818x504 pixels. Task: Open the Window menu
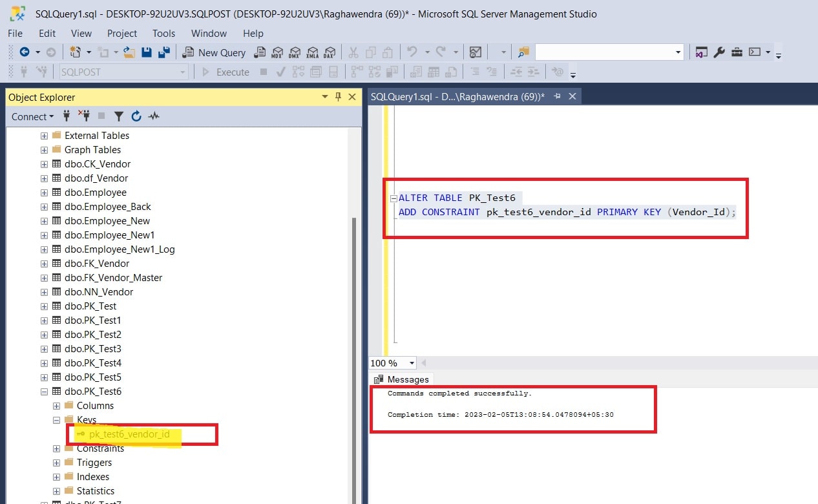209,33
